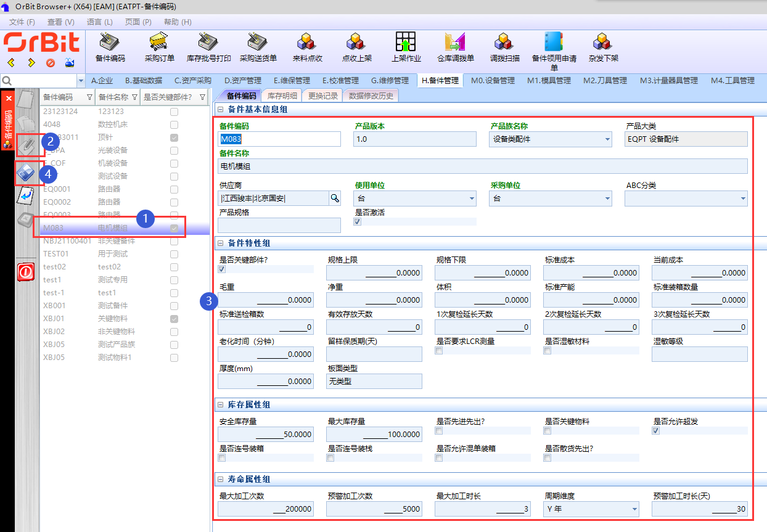Go back with yellow left arrow
This screenshot has height=532, width=767.
tap(12, 63)
